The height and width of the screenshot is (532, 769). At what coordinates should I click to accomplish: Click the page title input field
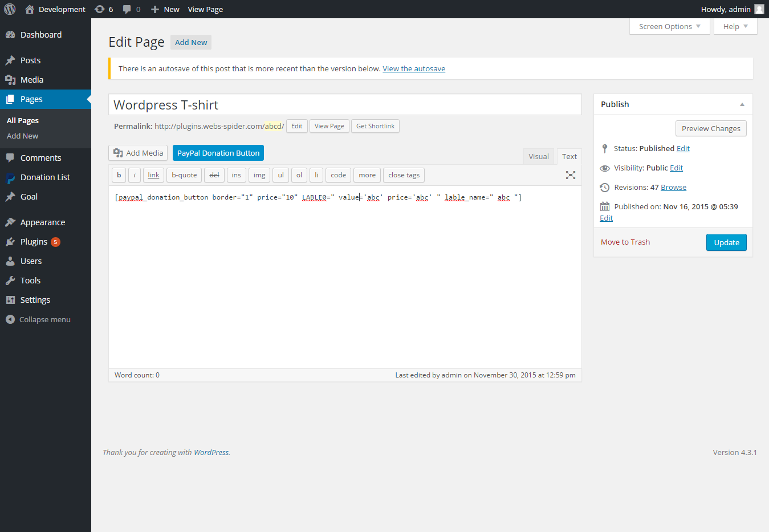[345, 105]
